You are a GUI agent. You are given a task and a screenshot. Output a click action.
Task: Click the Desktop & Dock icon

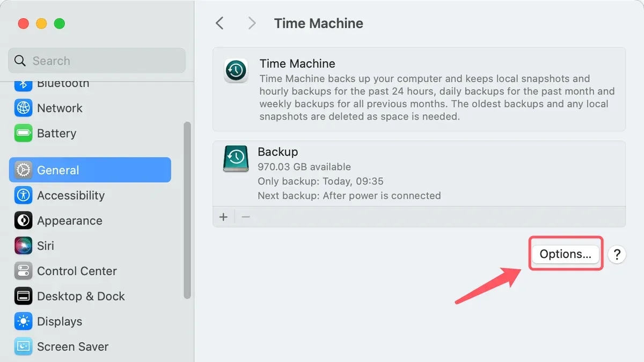tap(23, 296)
